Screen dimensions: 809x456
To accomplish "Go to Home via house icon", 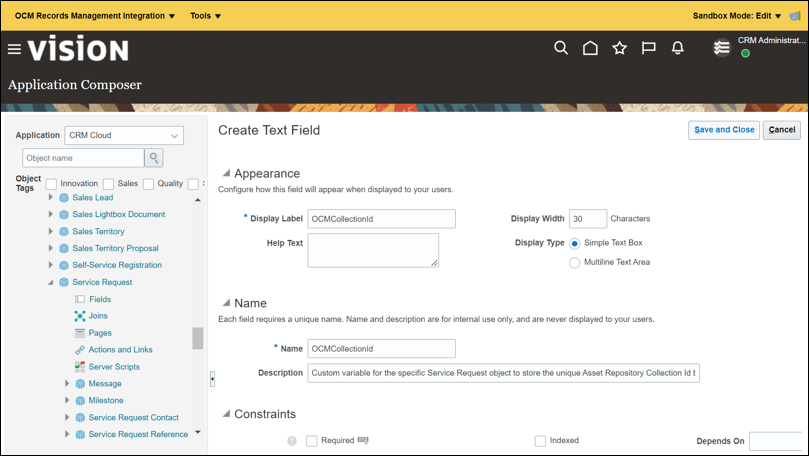I will tap(590, 48).
